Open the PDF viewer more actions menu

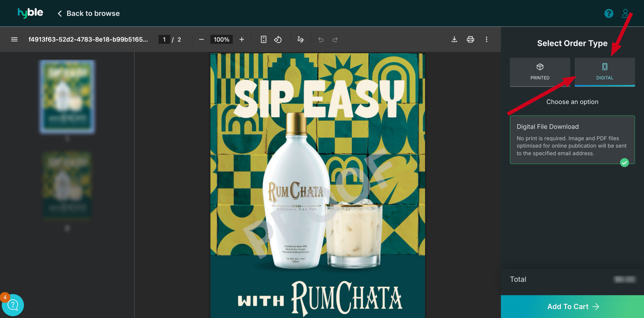pos(486,39)
